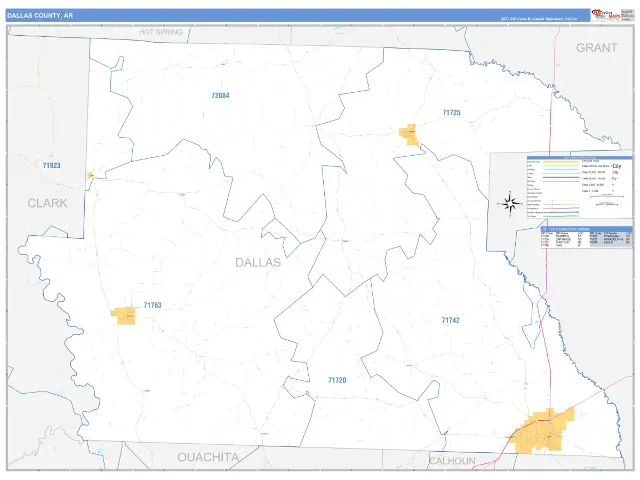Open the map legend box
The height and width of the screenshot is (480, 640).
579,187
